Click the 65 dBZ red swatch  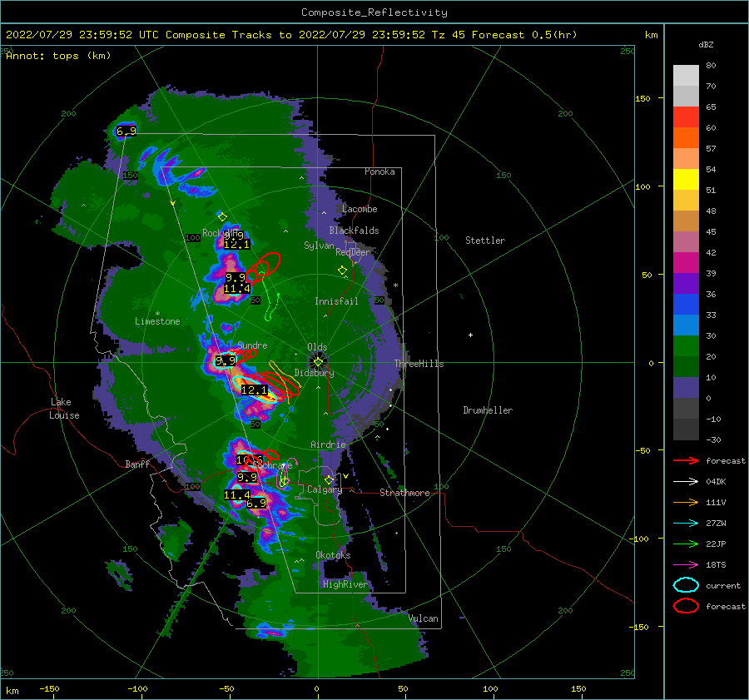tap(686, 117)
